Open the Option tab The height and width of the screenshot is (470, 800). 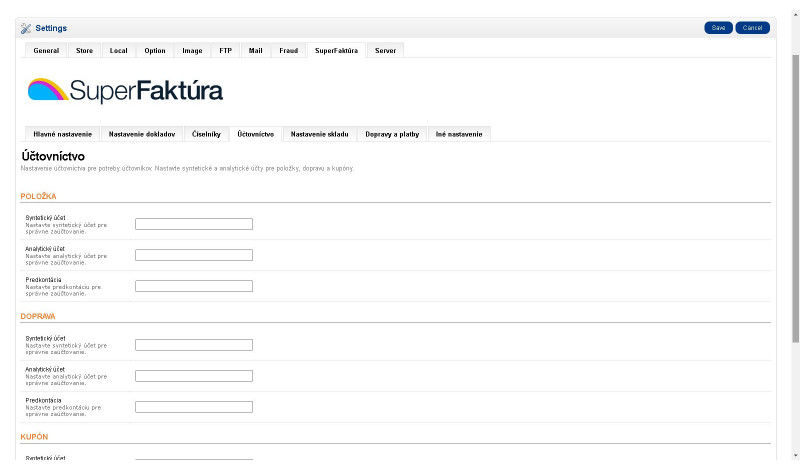pos(155,51)
